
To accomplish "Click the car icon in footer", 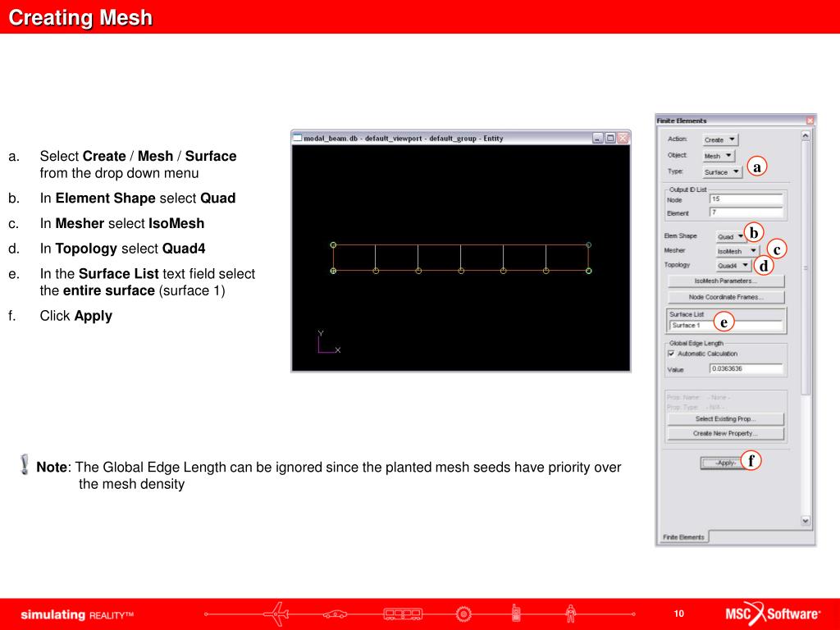I will point(335,614).
